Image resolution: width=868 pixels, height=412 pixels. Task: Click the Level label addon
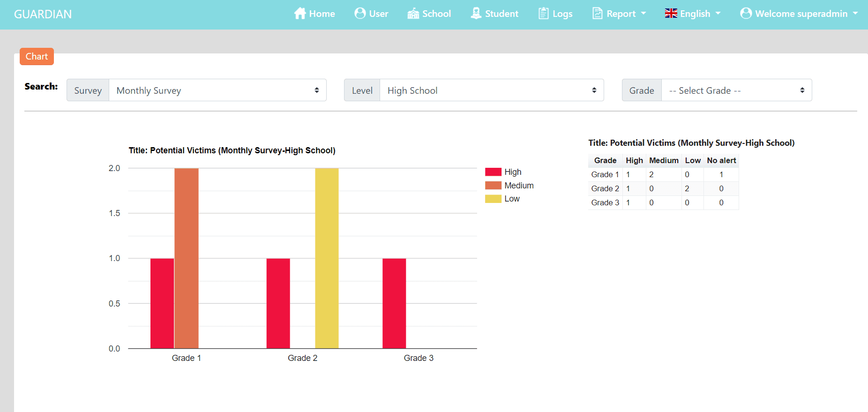(x=362, y=90)
